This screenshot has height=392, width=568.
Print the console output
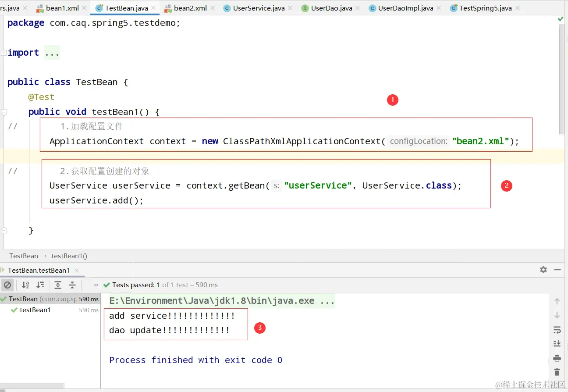click(x=557, y=358)
